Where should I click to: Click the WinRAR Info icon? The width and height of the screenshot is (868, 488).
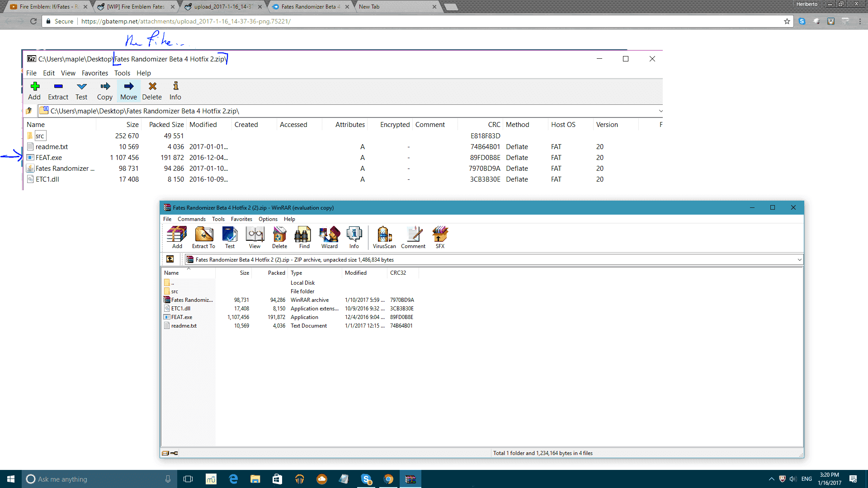[354, 237]
